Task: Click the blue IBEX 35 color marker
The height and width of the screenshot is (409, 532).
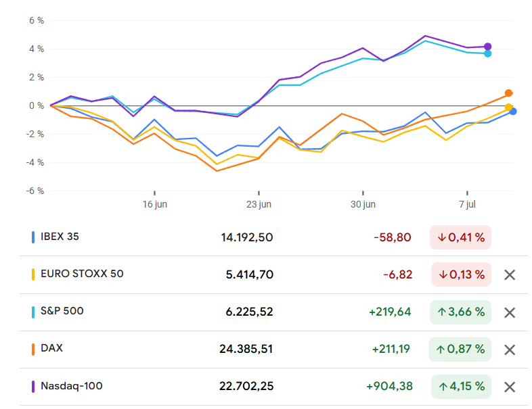Action: pyautogui.click(x=33, y=237)
